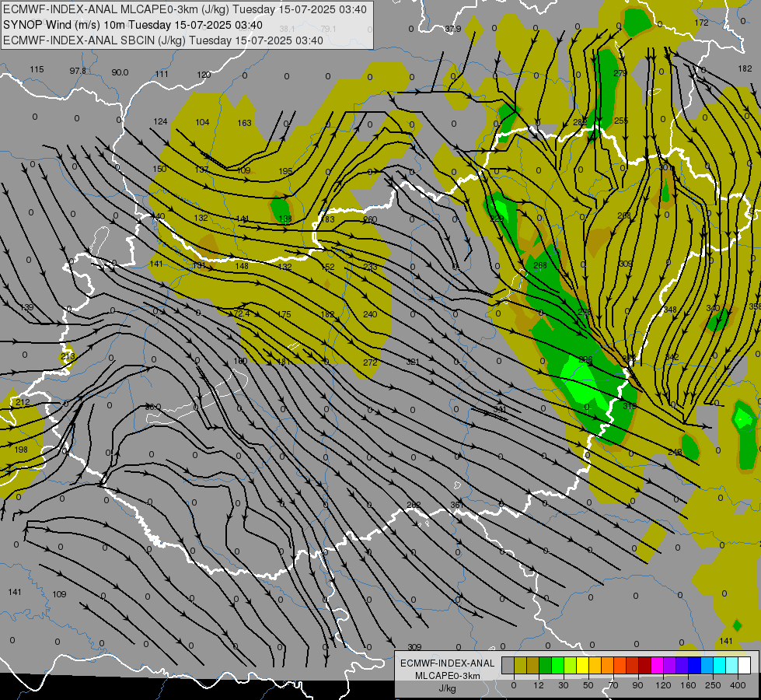The width and height of the screenshot is (761, 700).
Task: Click the map value 296
Action: coord(586,359)
